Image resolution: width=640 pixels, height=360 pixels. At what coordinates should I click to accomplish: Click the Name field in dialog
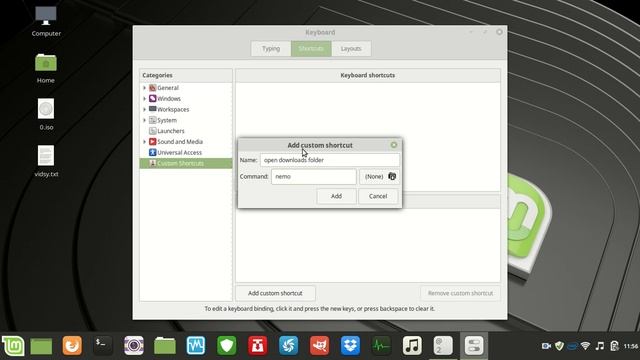(x=330, y=160)
